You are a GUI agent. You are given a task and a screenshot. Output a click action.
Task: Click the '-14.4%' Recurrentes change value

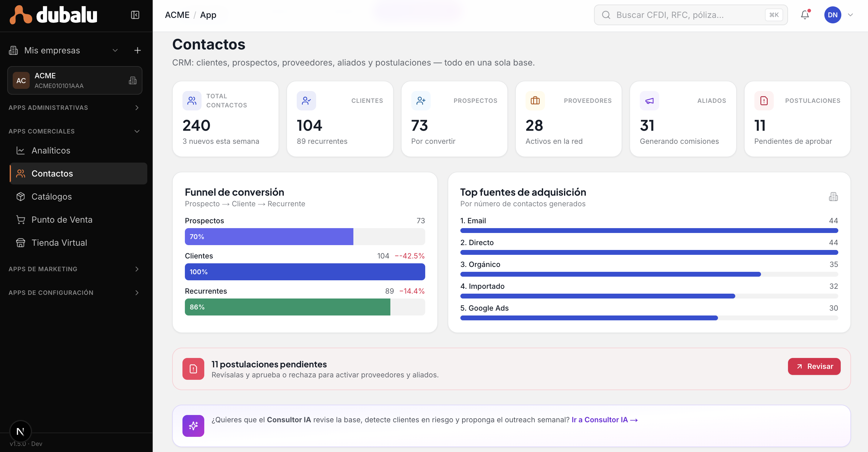(x=412, y=291)
